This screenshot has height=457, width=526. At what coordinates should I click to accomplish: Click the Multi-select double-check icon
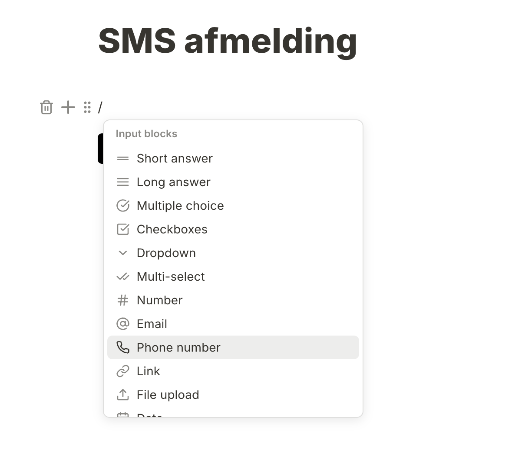(x=123, y=276)
